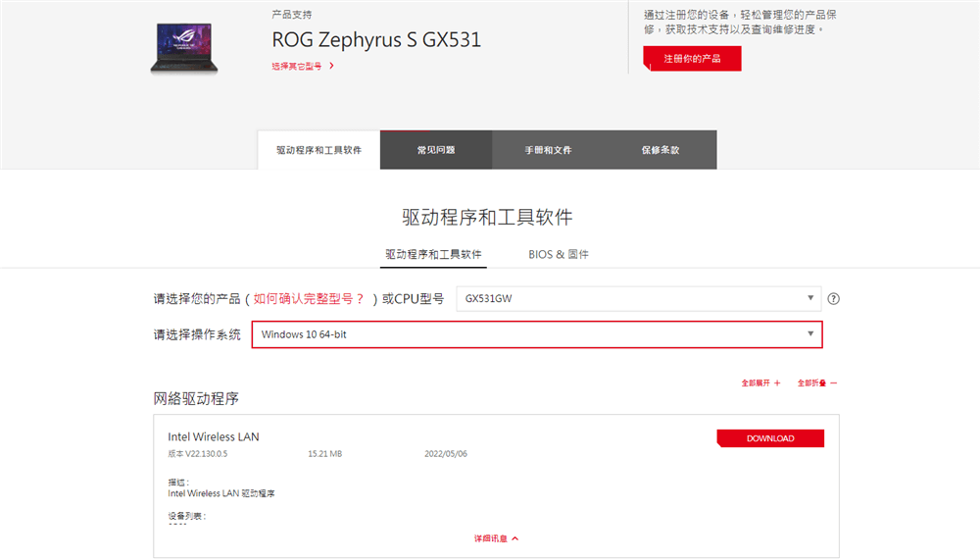The height and width of the screenshot is (560, 980).
Task: Click the plus icon beside 全部展开
Action: coord(777,382)
